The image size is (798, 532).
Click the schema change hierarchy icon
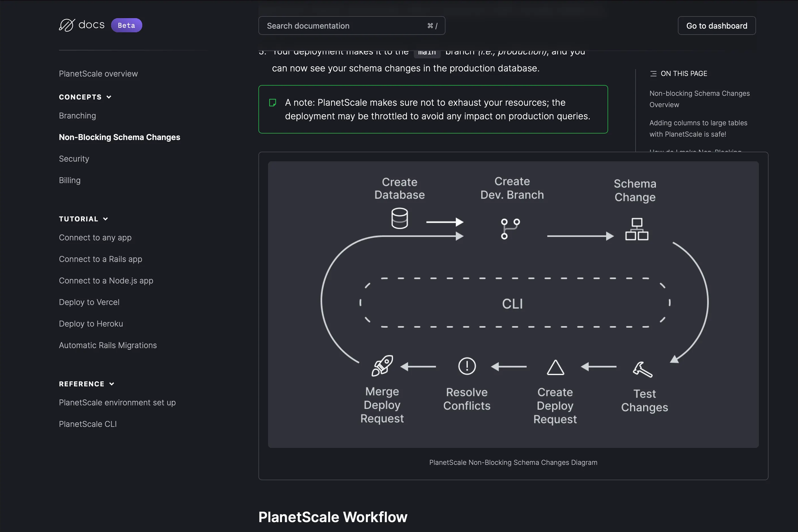[x=636, y=229]
